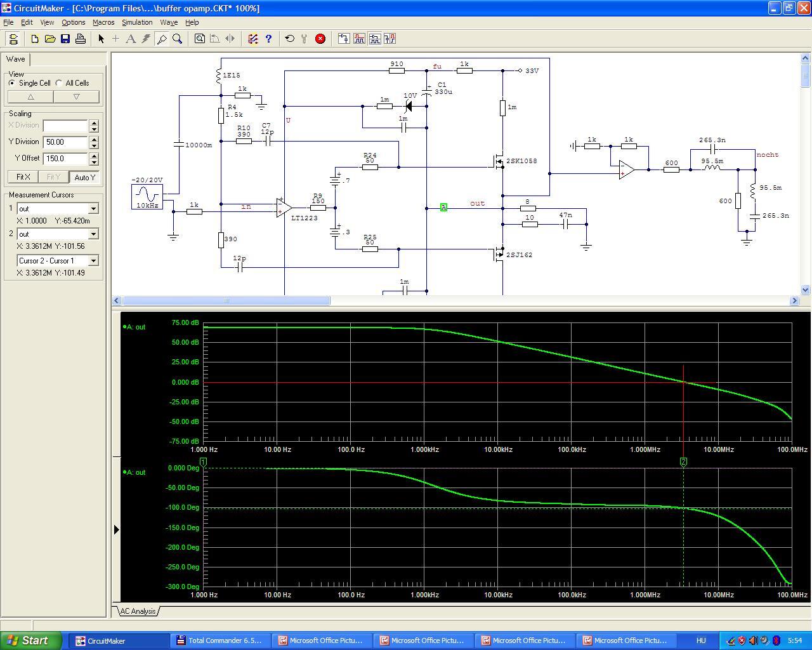
Task: Open the Simulation menu
Action: pyautogui.click(x=137, y=22)
